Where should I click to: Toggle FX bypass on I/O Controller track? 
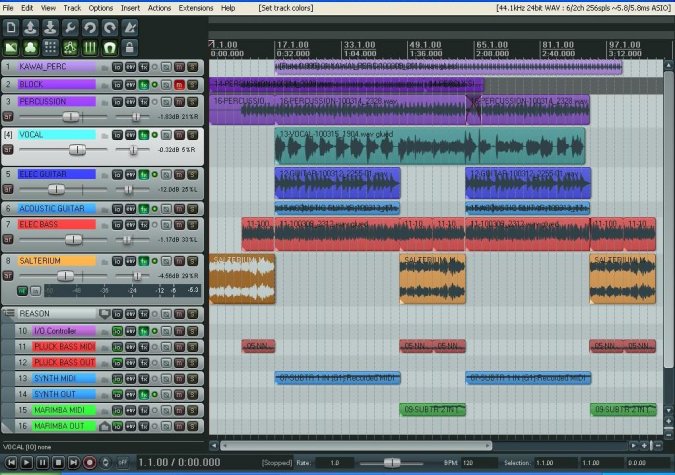tap(155, 331)
